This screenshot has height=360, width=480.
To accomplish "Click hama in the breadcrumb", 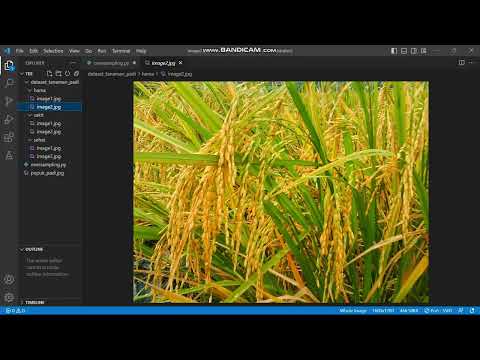I will point(148,74).
